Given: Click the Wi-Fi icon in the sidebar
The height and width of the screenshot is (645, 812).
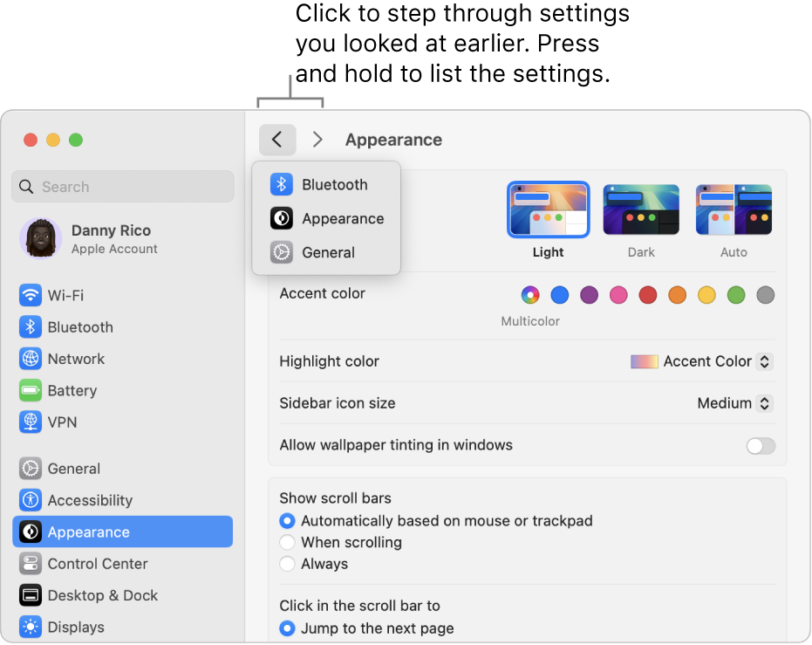Looking at the screenshot, I should [x=31, y=295].
